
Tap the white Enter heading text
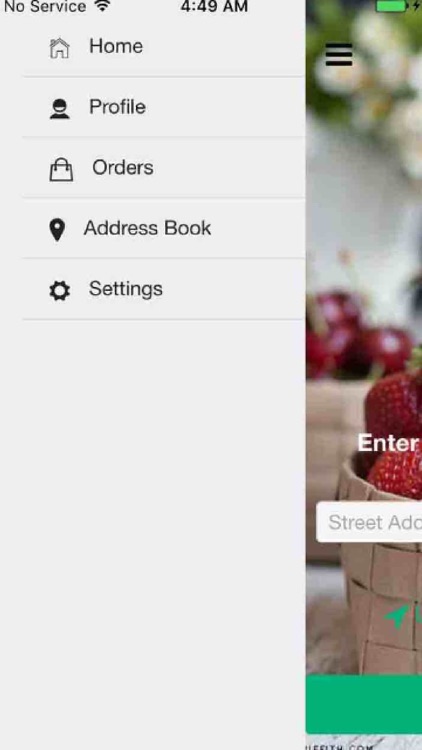[389, 442]
